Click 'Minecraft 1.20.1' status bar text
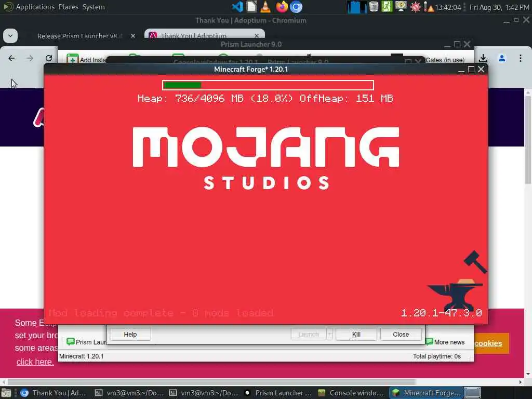This screenshot has width=532, height=399. [82, 356]
